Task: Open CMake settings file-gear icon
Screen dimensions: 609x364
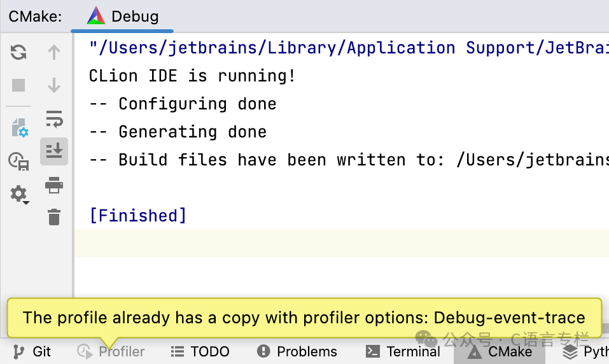Action: 20,128
